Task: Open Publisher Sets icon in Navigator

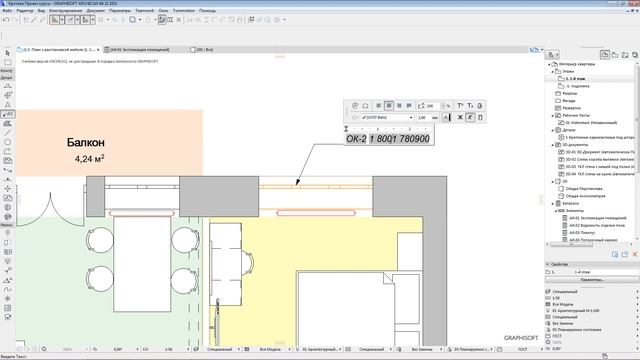Action: [x=635, y=55]
